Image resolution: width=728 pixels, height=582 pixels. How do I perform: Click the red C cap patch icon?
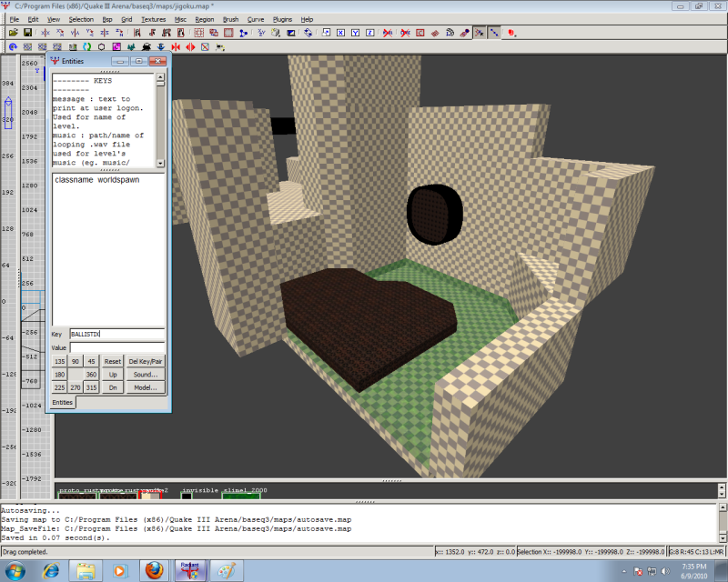[x=420, y=33]
